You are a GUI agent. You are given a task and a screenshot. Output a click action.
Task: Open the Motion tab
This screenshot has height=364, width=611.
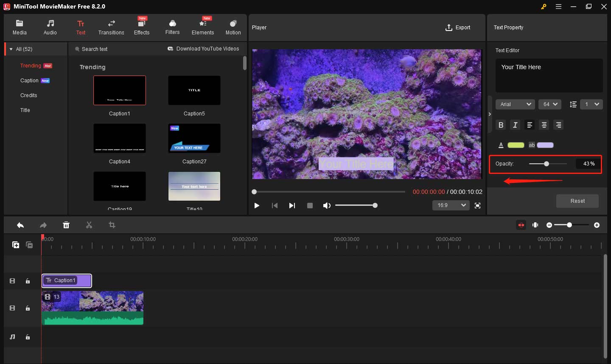tap(233, 28)
